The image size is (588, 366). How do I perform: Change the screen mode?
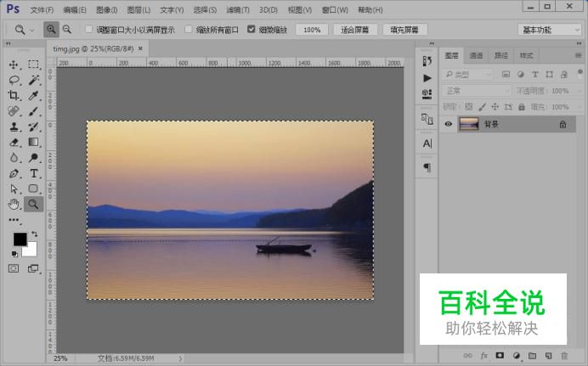[x=33, y=268]
